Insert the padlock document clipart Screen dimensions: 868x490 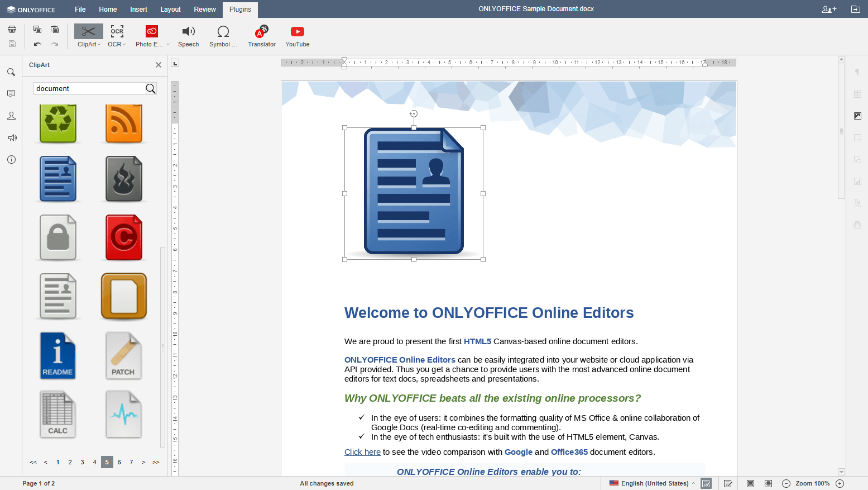(x=58, y=237)
